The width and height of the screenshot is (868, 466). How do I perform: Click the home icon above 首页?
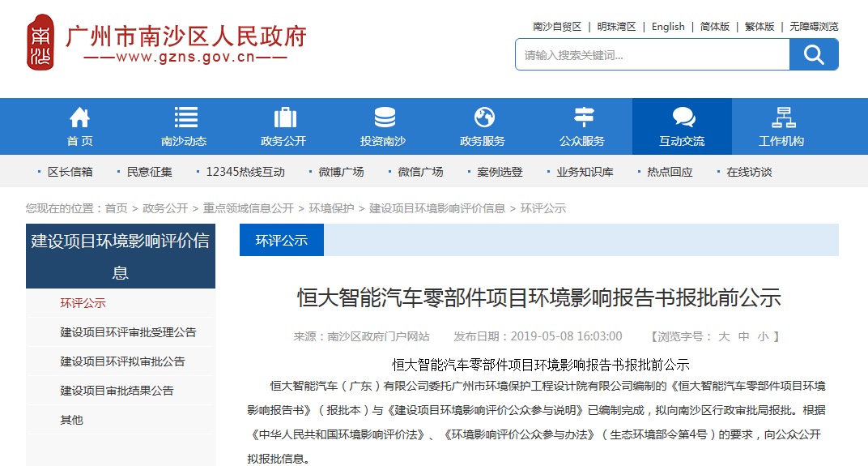coord(79,117)
